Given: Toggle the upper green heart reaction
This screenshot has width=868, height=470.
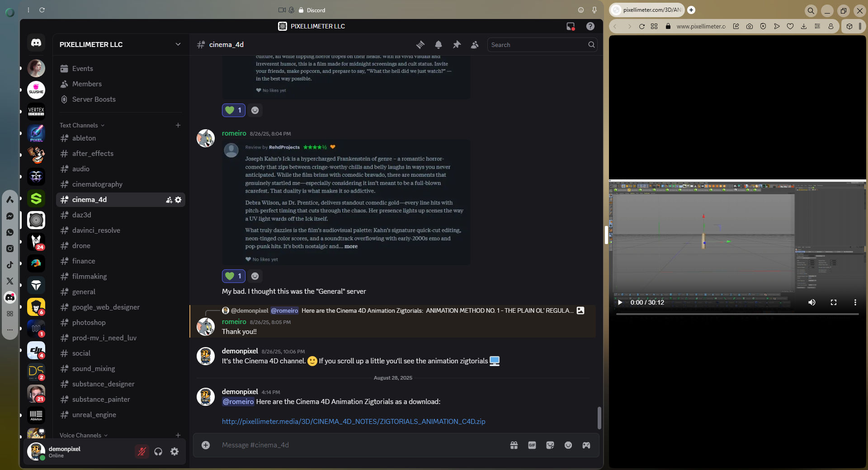Looking at the screenshot, I should (x=234, y=110).
